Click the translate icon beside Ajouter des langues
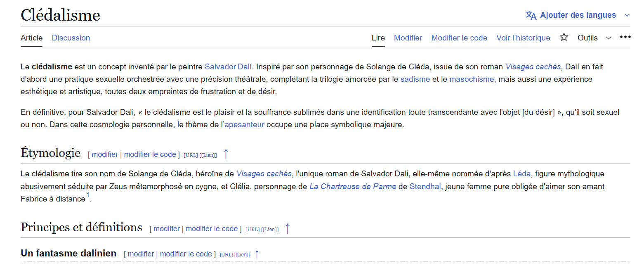Viewport: 644px width, 268px height. pos(531,15)
